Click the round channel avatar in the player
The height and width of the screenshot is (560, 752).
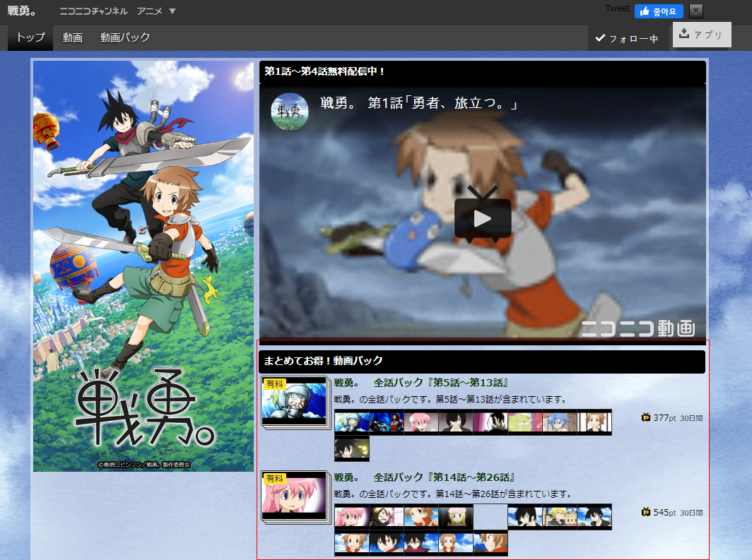[290, 112]
